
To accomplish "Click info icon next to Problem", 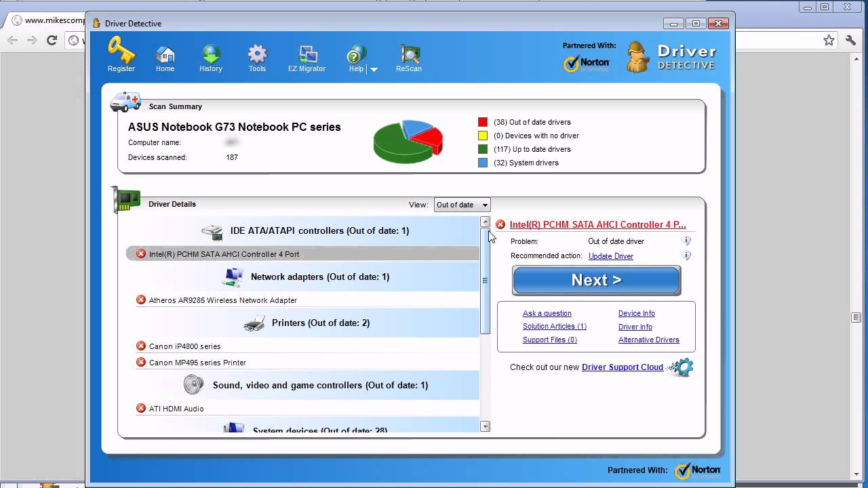I will click(x=686, y=241).
